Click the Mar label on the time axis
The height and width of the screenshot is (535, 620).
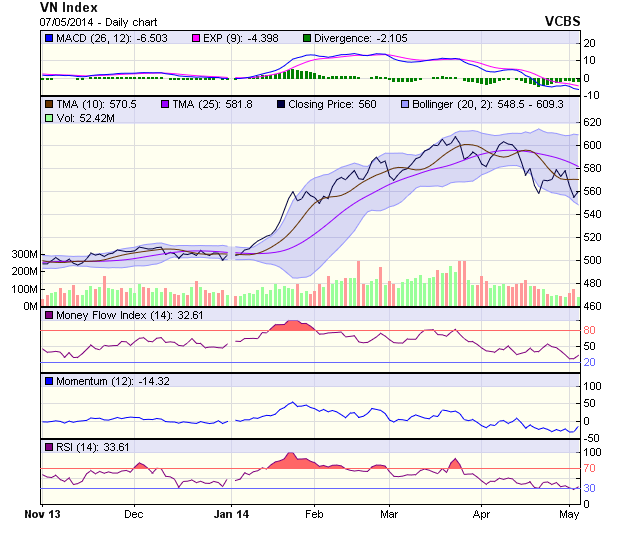[x=389, y=513]
